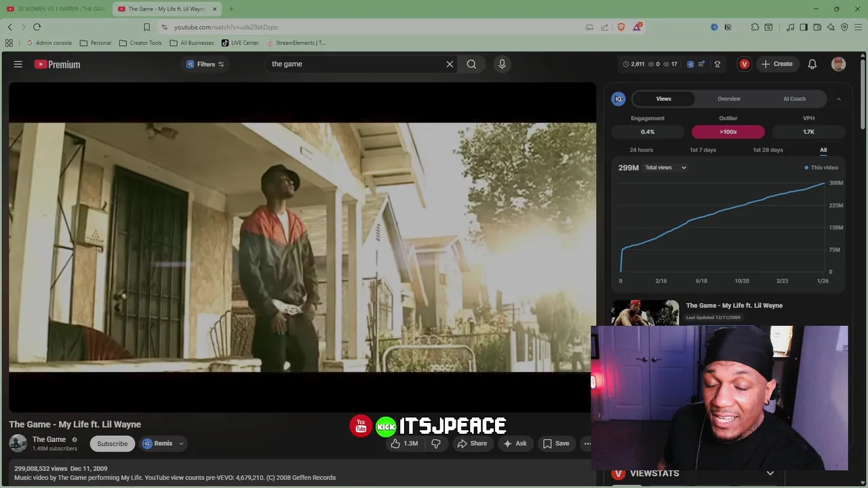Like the video with thumbs up
Image resolution: width=868 pixels, height=488 pixels.
click(x=404, y=443)
